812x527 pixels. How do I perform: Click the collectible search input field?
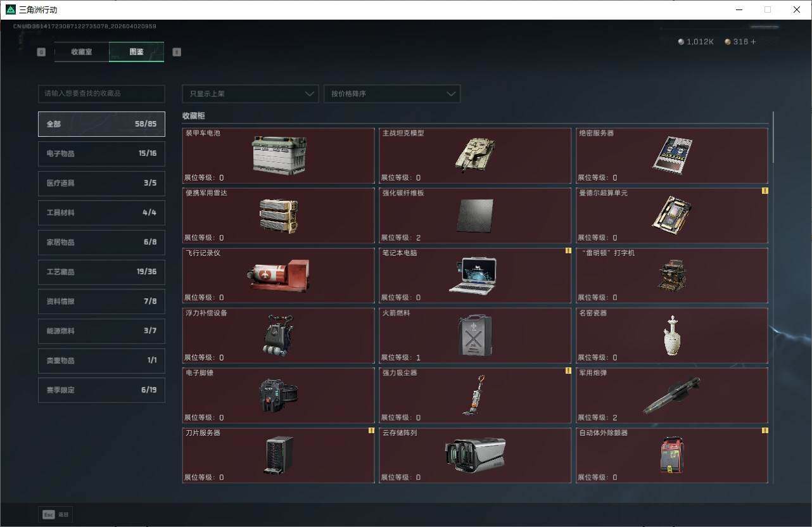(x=101, y=94)
